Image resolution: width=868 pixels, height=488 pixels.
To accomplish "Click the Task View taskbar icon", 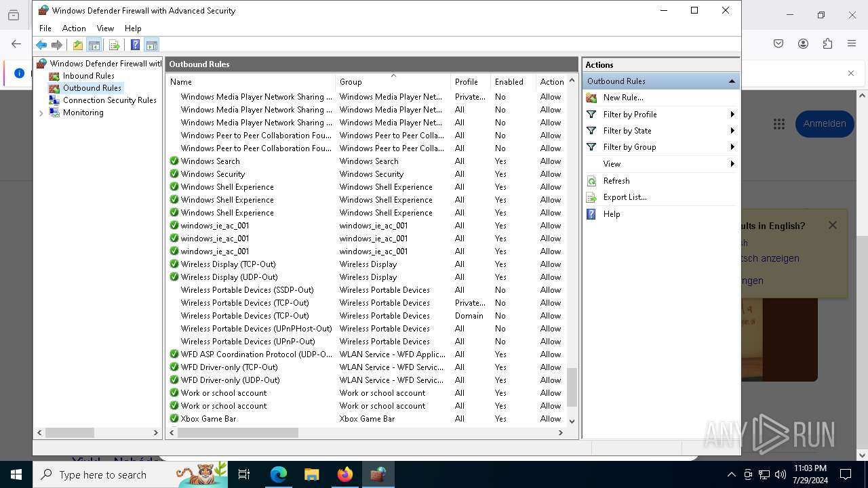I will pos(244,474).
